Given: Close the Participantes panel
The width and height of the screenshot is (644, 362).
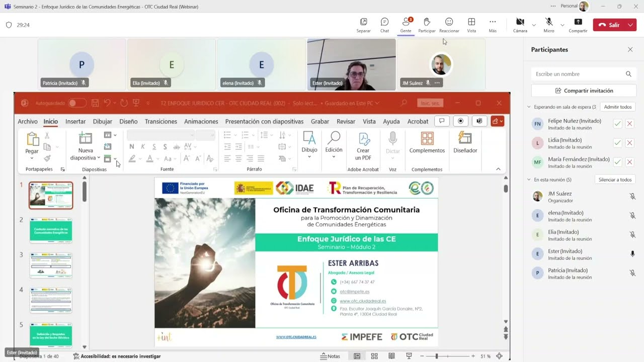Looking at the screenshot, I should click(x=630, y=49).
